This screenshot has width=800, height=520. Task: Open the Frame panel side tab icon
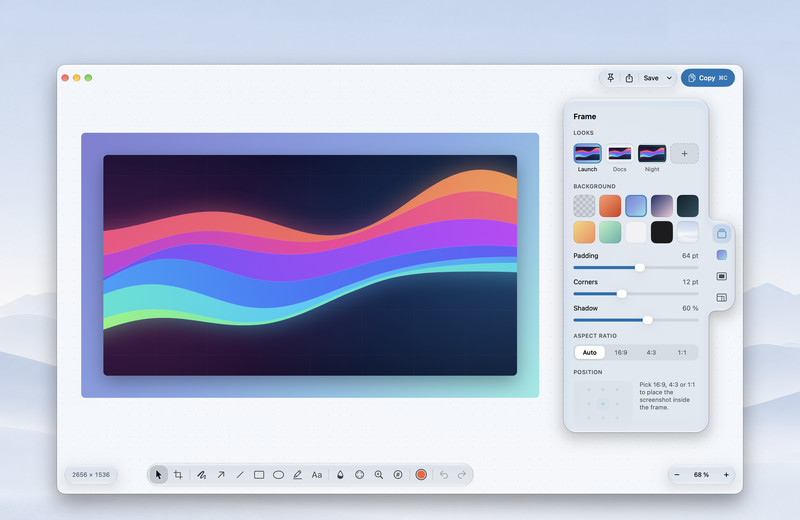(x=721, y=234)
